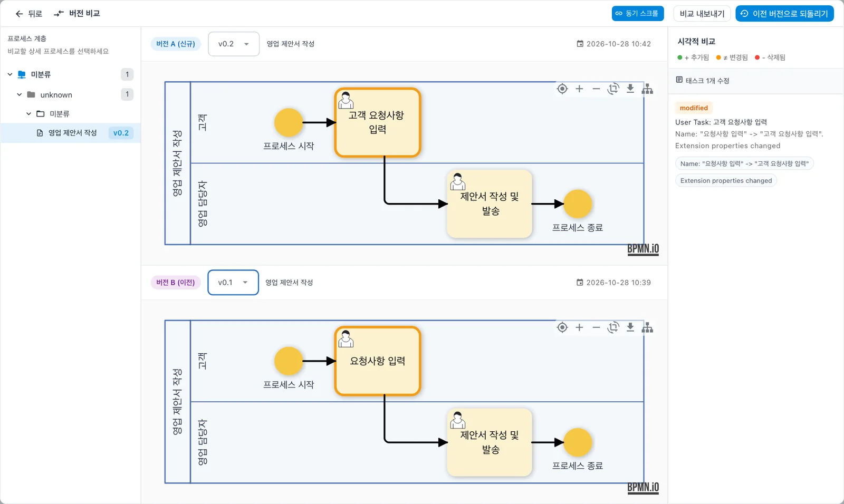This screenshot has height=504, width=844.
Task: Center the version B diagram view
Action: click(562, 327)
